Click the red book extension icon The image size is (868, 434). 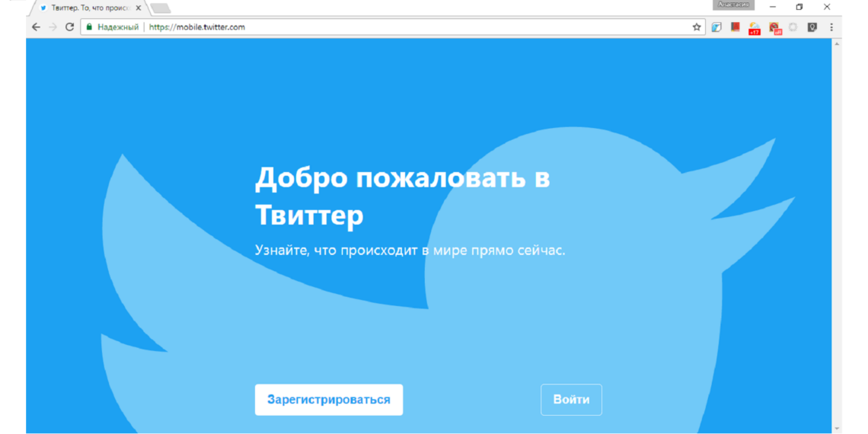pyautogui.click(x=735, y=27)
